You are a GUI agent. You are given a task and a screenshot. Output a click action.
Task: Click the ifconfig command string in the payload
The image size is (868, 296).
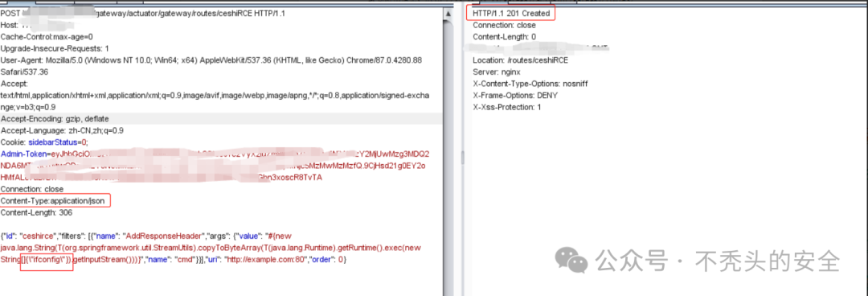[x=47, y=260]
